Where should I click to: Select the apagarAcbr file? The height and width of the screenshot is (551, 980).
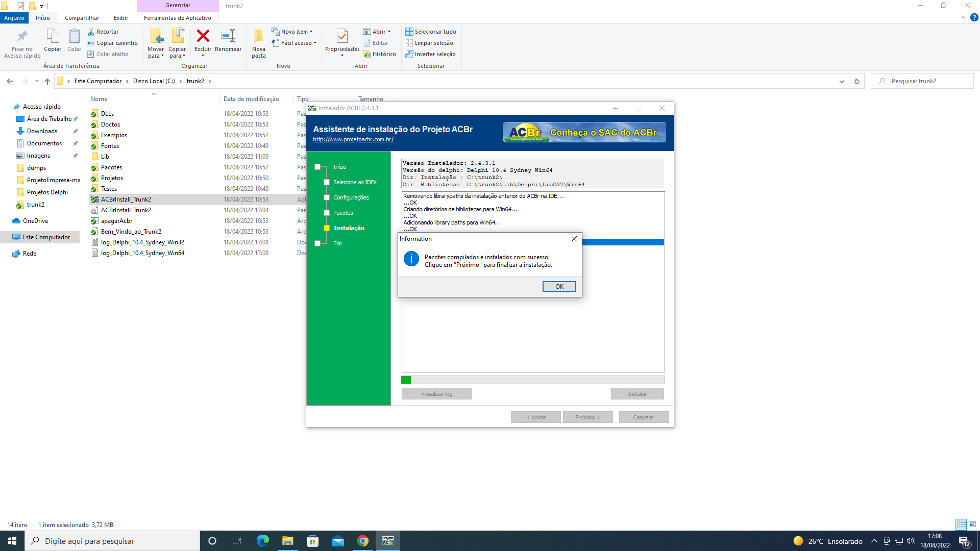click(x=116, y=221)
